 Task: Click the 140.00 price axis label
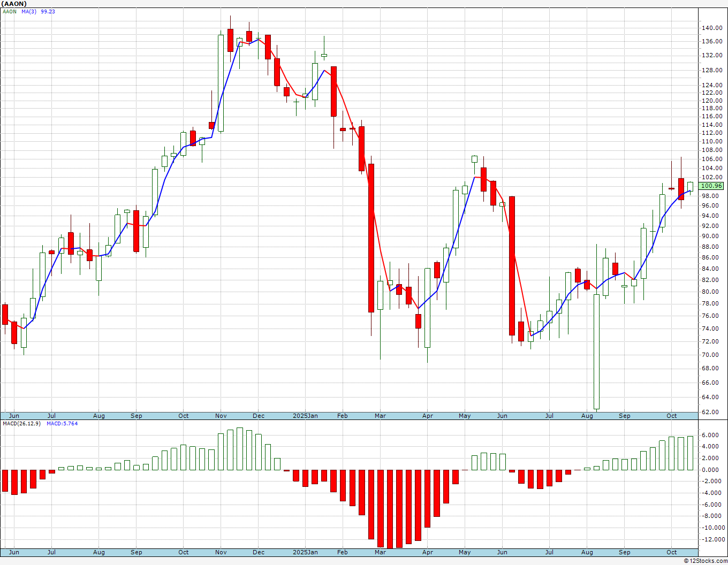[x=711, y=28]
